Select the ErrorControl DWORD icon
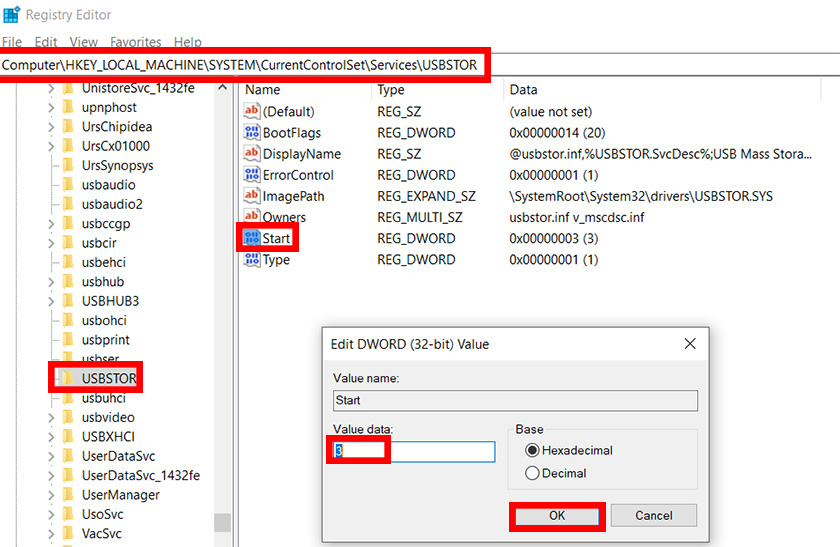This screenshot has height=547, width=840. click(x=252, y=175)
